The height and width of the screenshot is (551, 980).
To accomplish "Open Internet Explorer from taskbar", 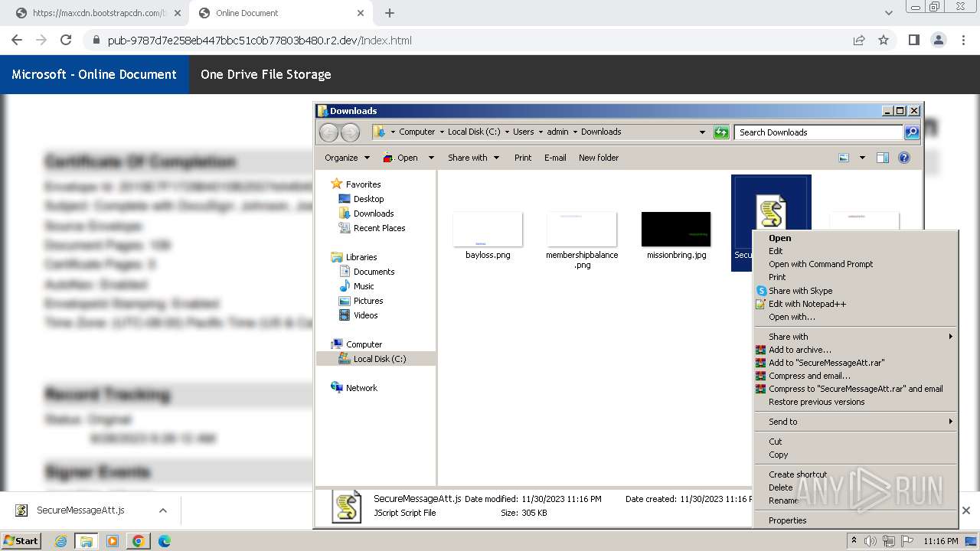I will tap(61, 541).
